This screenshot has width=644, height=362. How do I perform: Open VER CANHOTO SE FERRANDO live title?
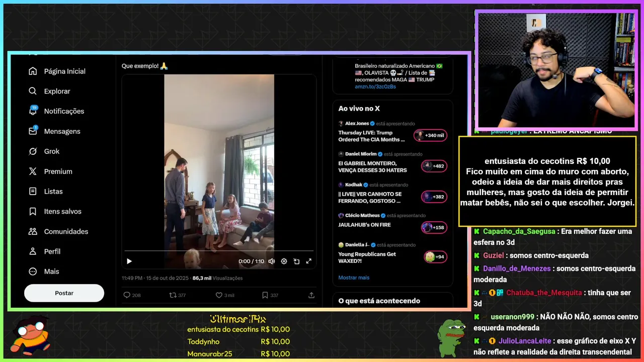pos(370,198)
